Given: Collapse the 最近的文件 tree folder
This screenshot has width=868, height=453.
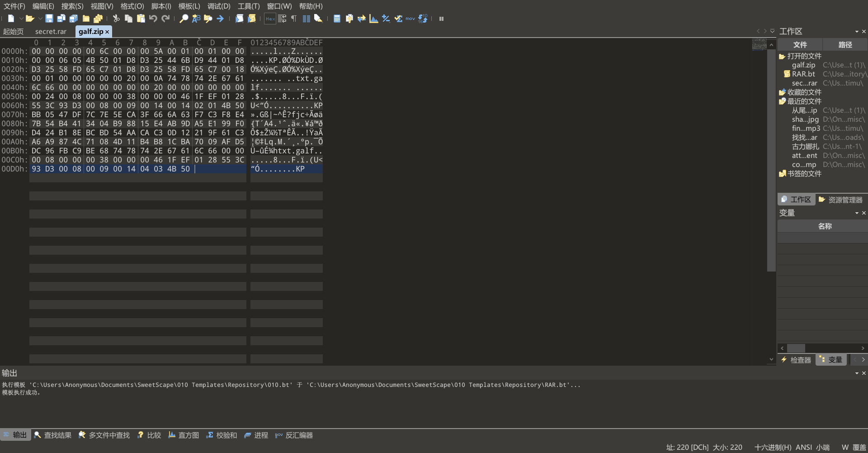Looking at the screenshot, I should tap(782, 101).
